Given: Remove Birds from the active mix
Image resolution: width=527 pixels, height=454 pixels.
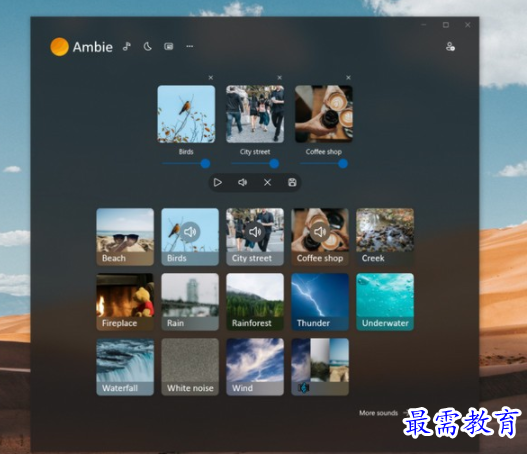Looking at the screenshot, I should pos(211,78).
